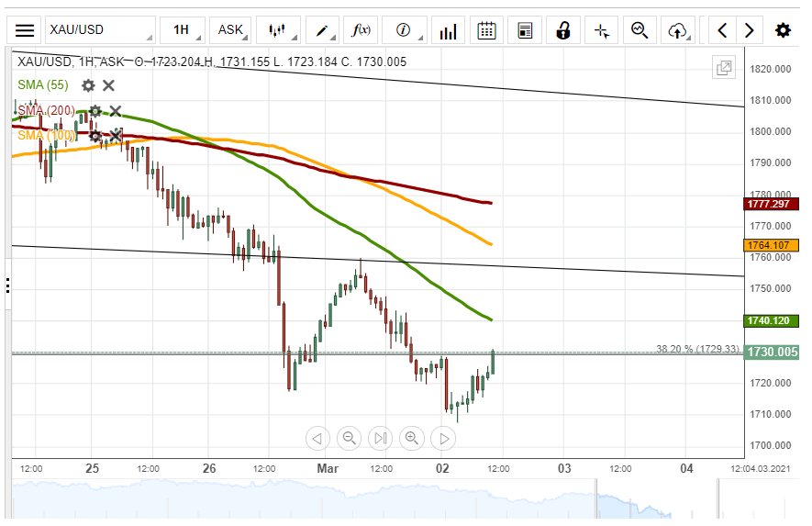Image resolution: width=812 pixels, height=526 pixels.
Task: Click the SMA (55) label
Action: point(43,85)
